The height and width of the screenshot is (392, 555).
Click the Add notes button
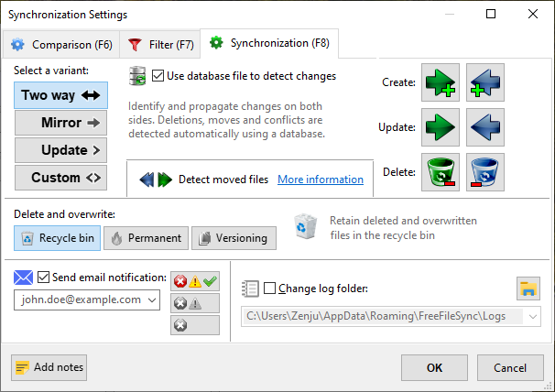[x=49, y=367]
